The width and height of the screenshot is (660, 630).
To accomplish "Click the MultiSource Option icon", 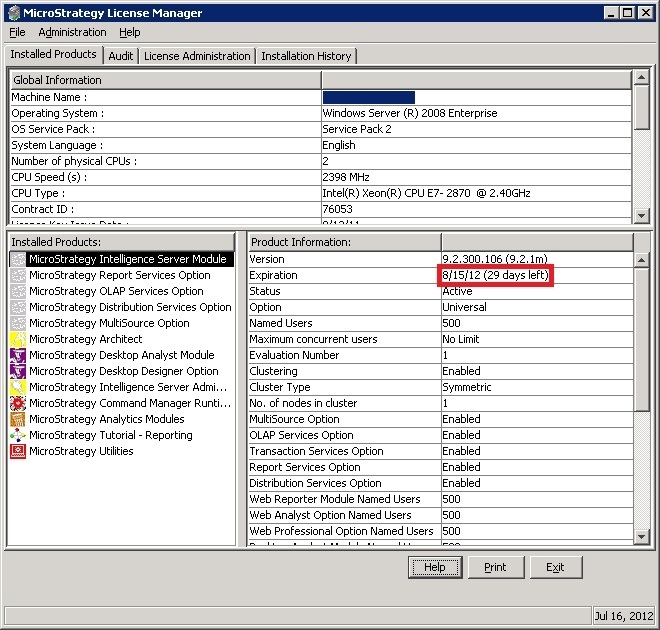I will point(18,323).
